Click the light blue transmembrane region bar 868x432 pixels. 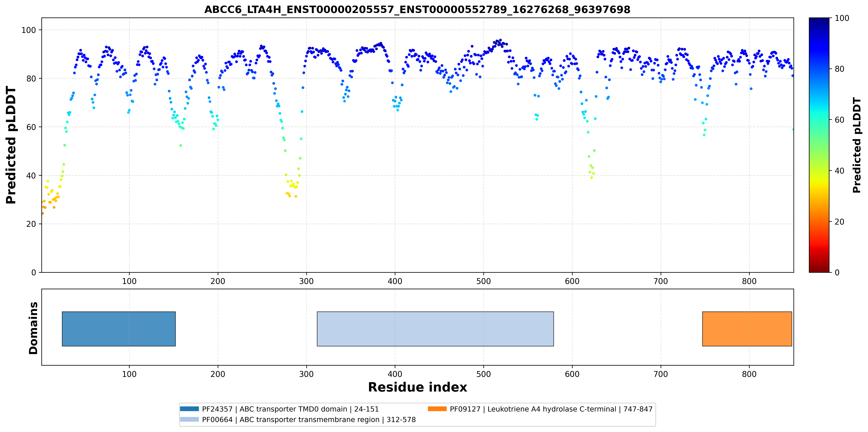[435, 329]
